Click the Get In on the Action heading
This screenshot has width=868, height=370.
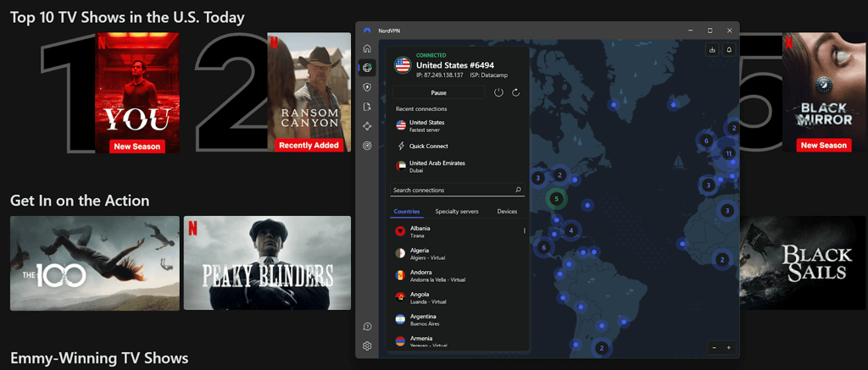(x=80, y=200)
